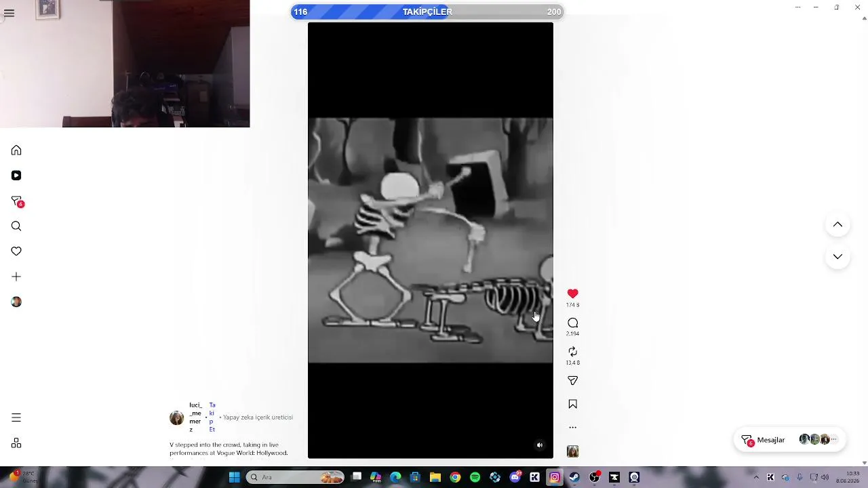Viewport: 868px width, 488px height.
Task: Open direct messages icon in left sidebar
Action: pos(17,201)
